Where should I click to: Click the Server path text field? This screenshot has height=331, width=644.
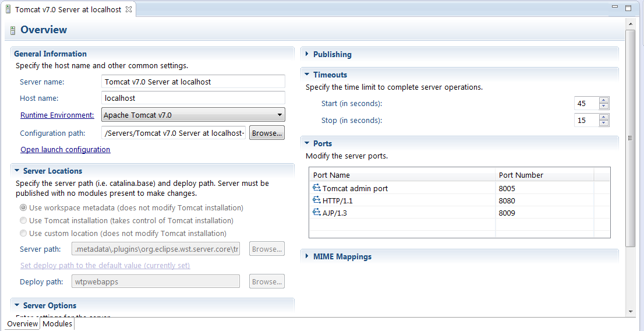point(155,249)
